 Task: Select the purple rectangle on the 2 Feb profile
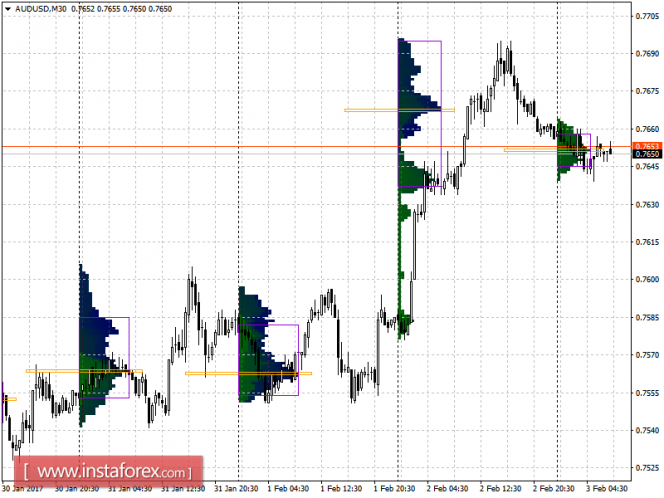click(x=420, y=113)
